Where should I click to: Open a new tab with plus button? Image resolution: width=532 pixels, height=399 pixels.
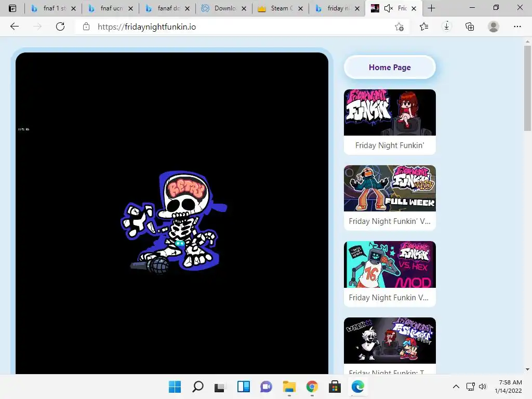(431, 8)
